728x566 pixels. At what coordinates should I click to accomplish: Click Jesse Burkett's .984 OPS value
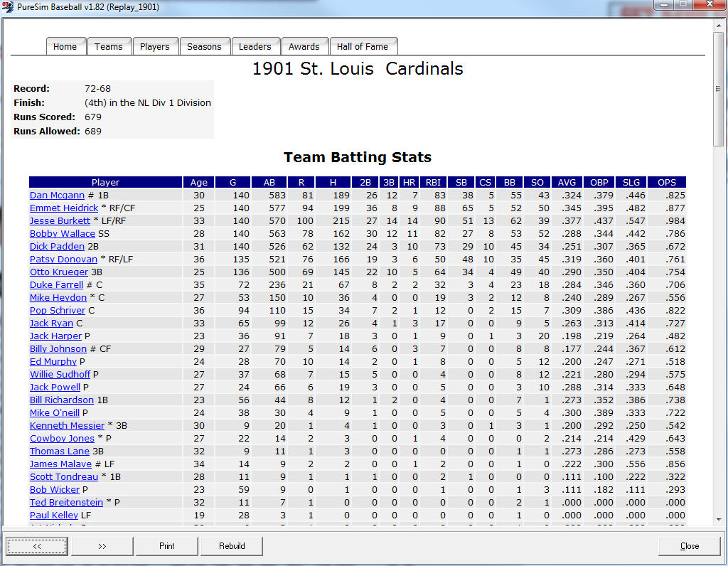point(675,221)
